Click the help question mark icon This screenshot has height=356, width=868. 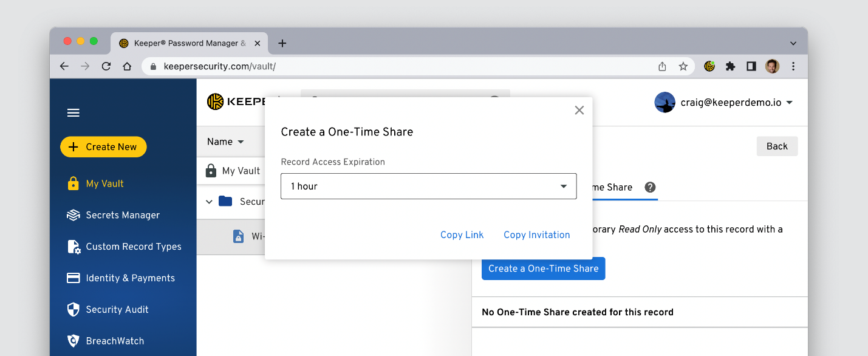[x=650, y=187]
